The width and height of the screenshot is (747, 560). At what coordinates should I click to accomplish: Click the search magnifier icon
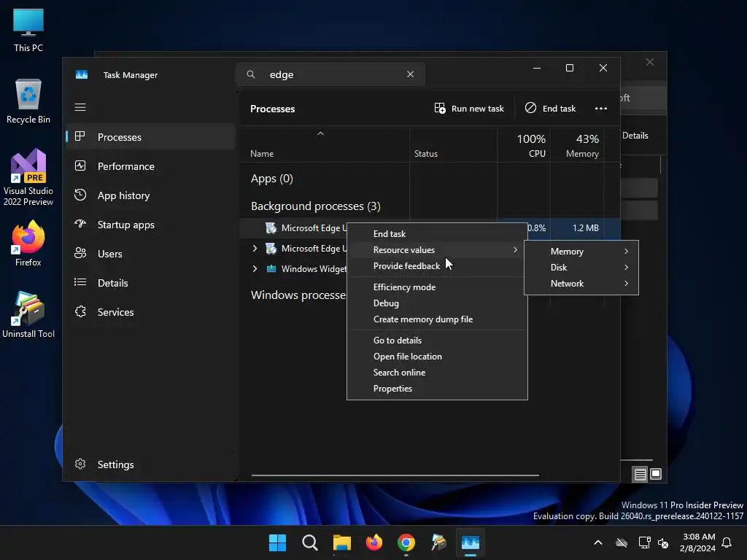[251, 74]
